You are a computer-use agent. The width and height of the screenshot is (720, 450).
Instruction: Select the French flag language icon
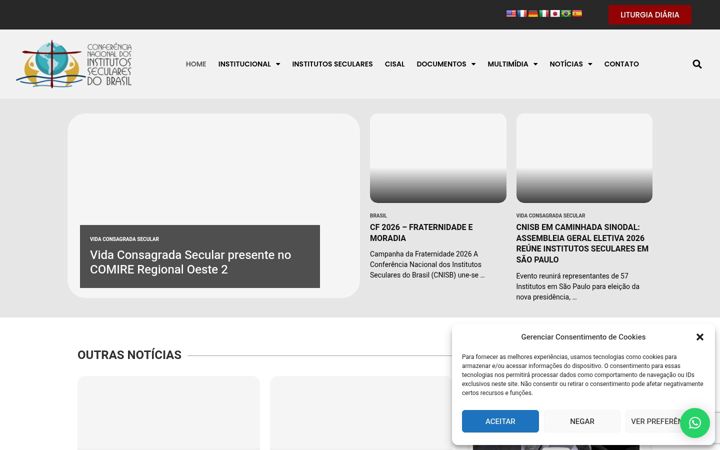(522, 13)
